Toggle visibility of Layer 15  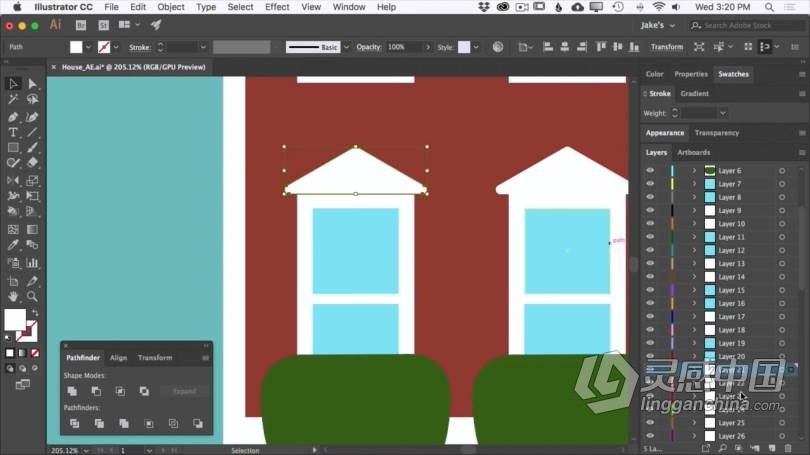tap(650, 290)
